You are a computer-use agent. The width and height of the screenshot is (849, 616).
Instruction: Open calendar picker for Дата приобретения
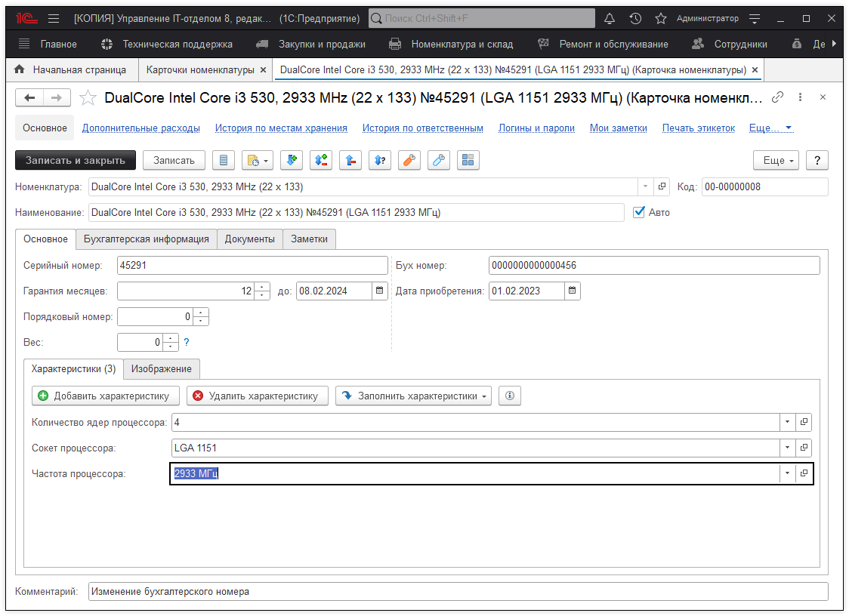pos(572,291)
